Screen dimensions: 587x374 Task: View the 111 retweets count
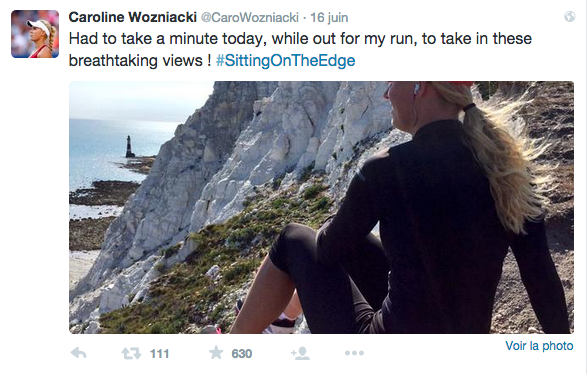(x=159, y=353)
